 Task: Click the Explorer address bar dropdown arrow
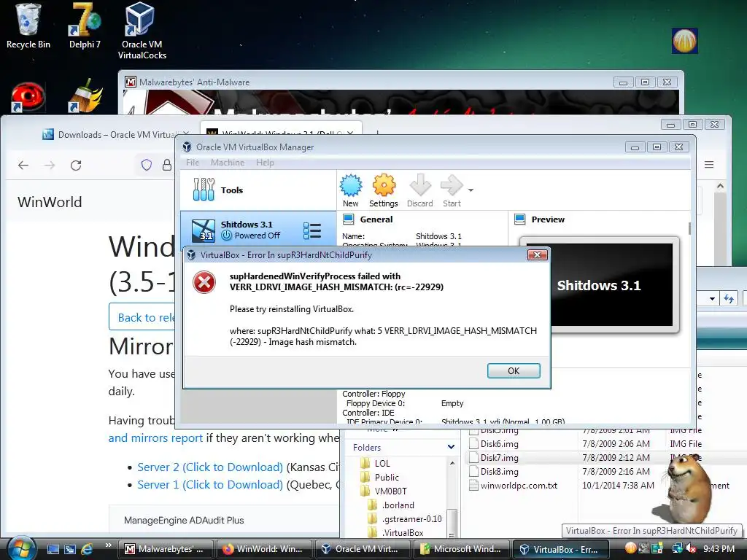712,299
